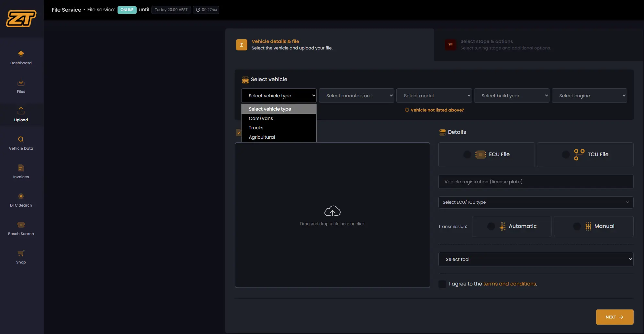This screenshot has width=644, height=334.
Task: Click the Transmission: label
Action: coord(453,226)
